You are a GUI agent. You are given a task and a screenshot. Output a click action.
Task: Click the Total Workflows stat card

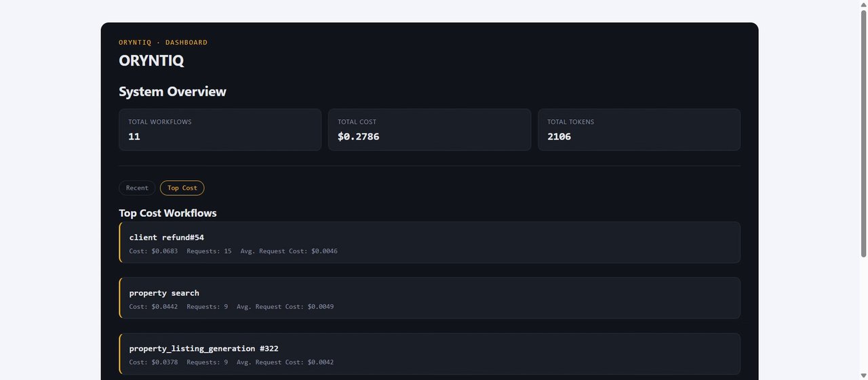(220, 129)
